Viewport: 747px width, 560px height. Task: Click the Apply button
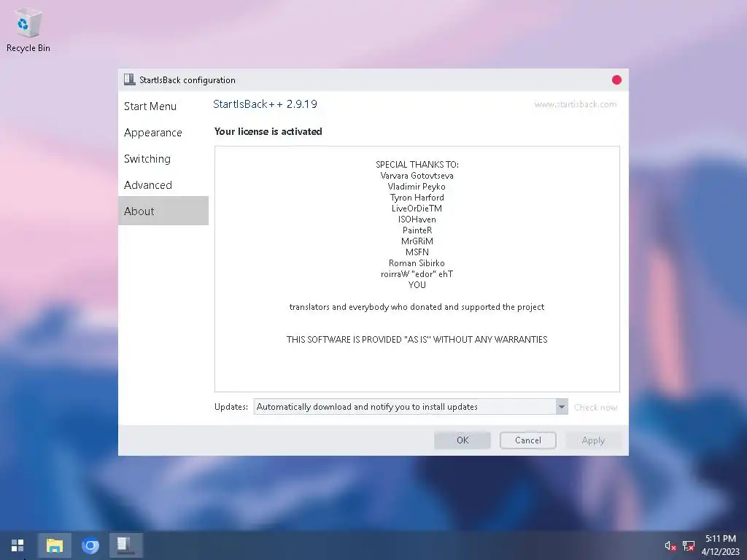tap(593, 440)
